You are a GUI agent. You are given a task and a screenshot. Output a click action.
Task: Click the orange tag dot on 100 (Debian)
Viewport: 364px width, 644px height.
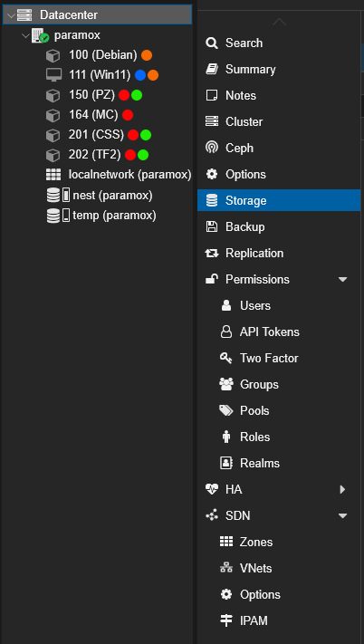point(147,55)
